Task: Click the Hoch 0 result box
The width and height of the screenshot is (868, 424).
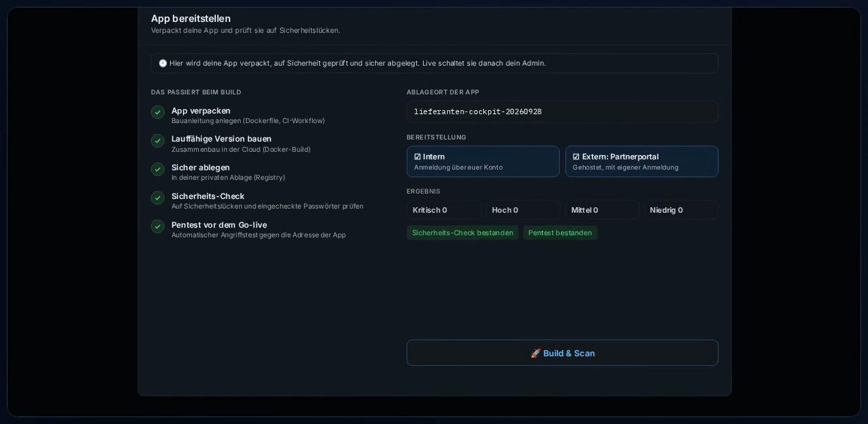Action: pyautogui.click(x=523, y=210)
